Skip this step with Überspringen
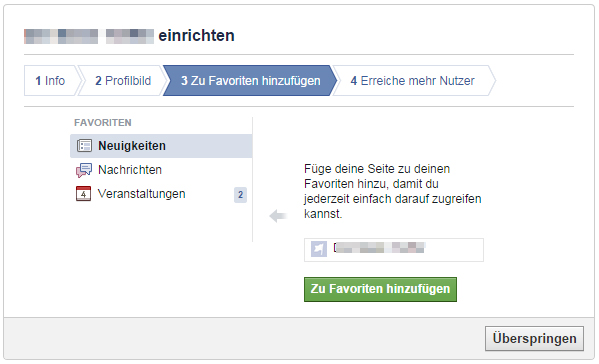This screenshot has width=599, height=364. click(x=534, y=338)
